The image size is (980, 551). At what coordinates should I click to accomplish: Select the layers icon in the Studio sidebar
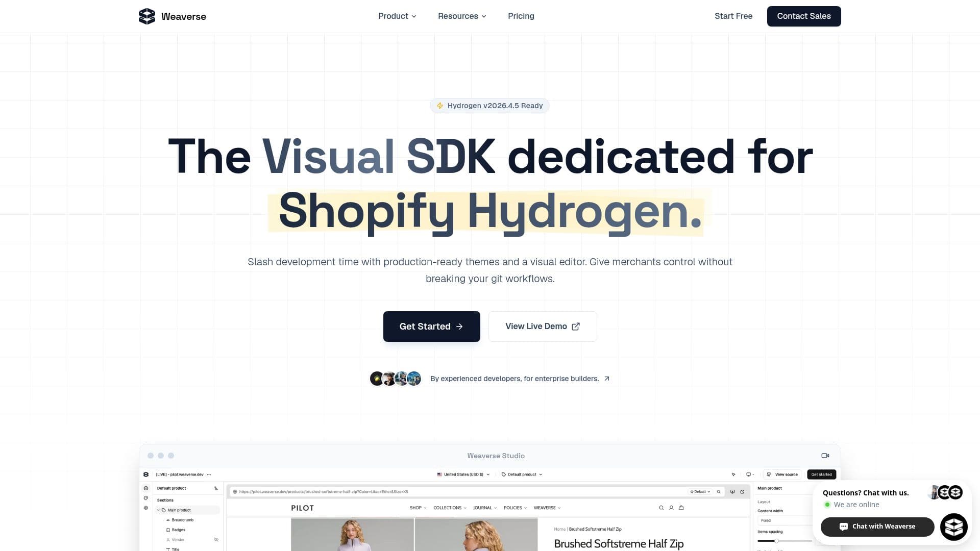pos(146,488)
